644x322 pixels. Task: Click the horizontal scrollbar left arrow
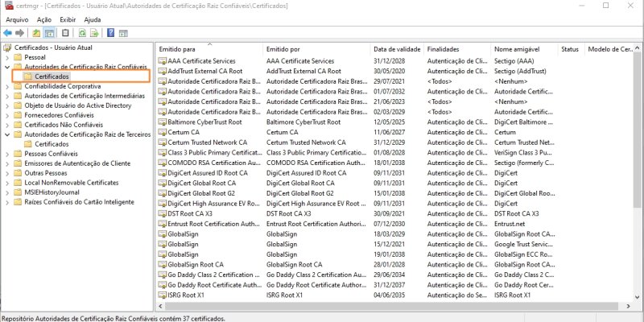pos(160,306)
